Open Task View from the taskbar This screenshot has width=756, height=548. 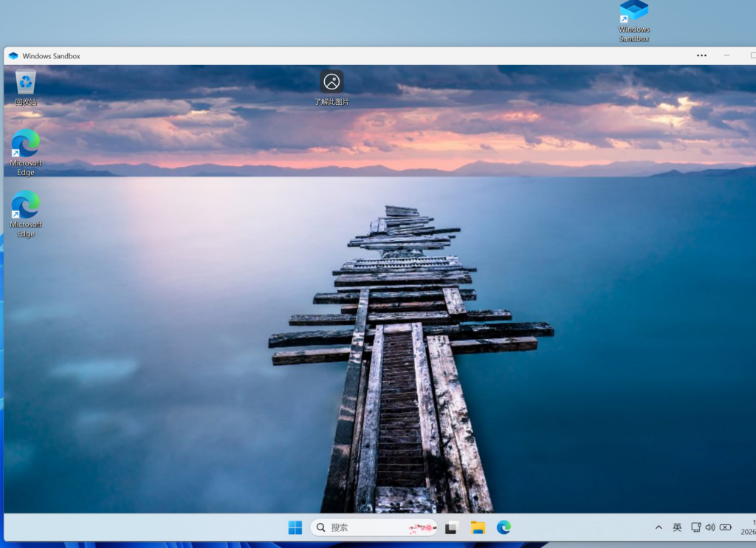pyautogui.click(x=452, y=527)
